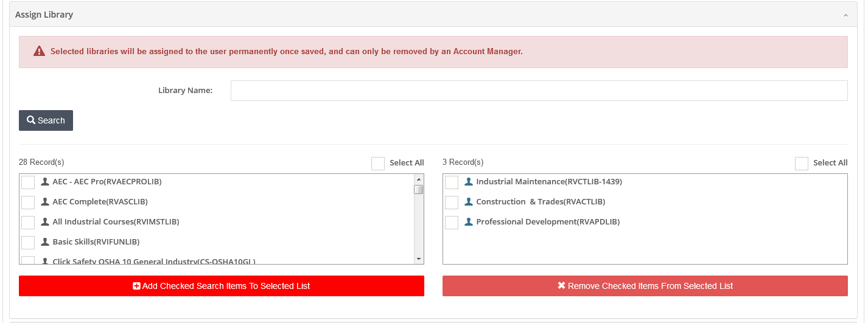Click the user icon beside Professional Development

click(x=469, y=221)
